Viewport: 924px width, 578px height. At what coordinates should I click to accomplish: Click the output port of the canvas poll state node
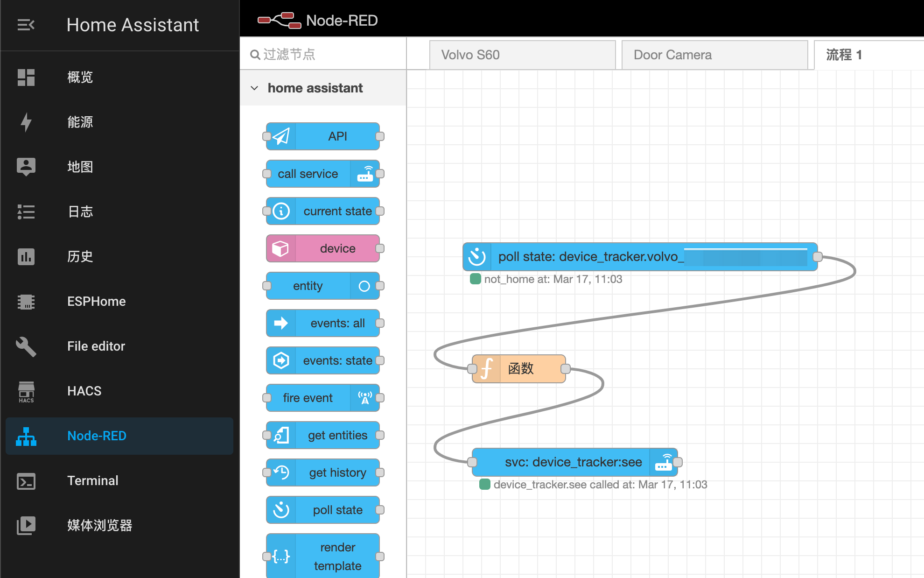click(x=818, y=257)
